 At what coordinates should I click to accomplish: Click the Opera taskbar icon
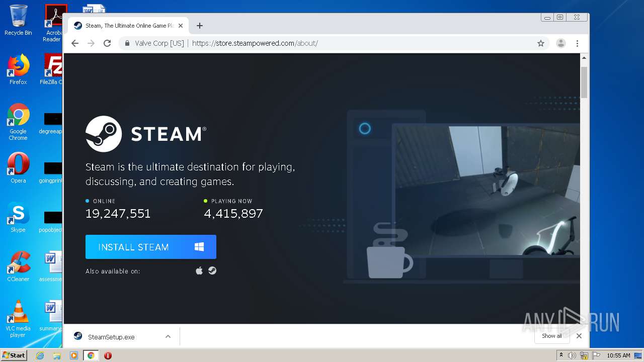point(108,355)
